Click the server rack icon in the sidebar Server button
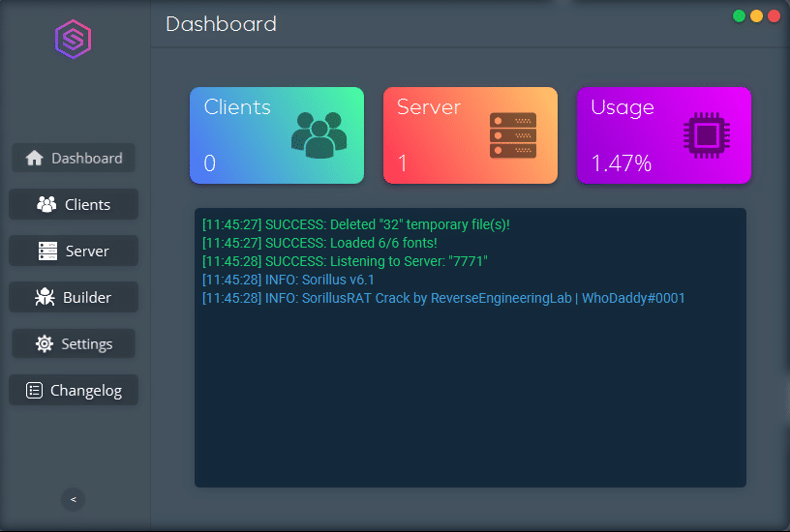 (47, 251)
